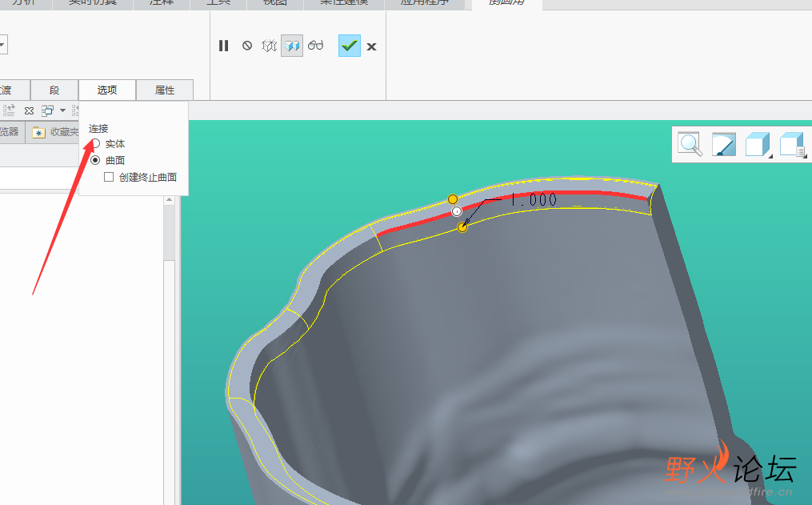Click the glasses verify-preview icon
The image size is (812, 505).
(315, 46)
